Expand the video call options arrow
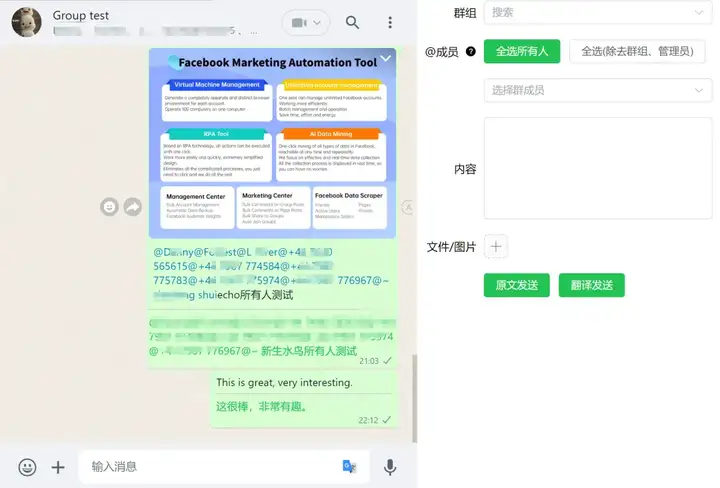This screenshot has height=488, width=720. pyautogui.click(x=317, y=22)
